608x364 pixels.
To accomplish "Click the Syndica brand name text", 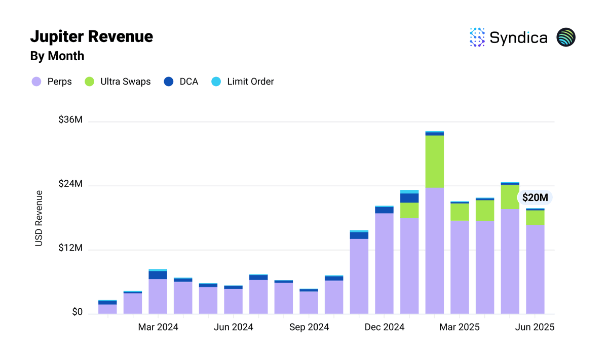I will (518, 38).
